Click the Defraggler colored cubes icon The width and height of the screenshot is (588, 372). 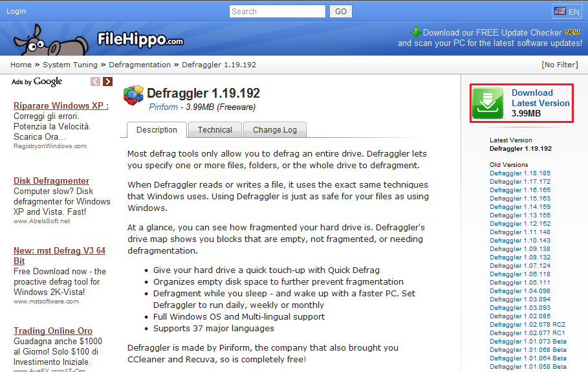133,95
